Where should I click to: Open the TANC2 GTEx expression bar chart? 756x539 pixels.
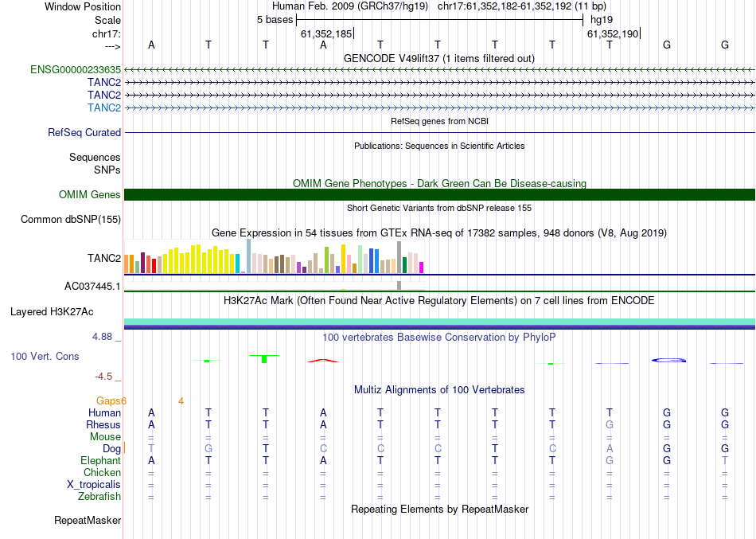pyautogui.click(x=274, y=256)
